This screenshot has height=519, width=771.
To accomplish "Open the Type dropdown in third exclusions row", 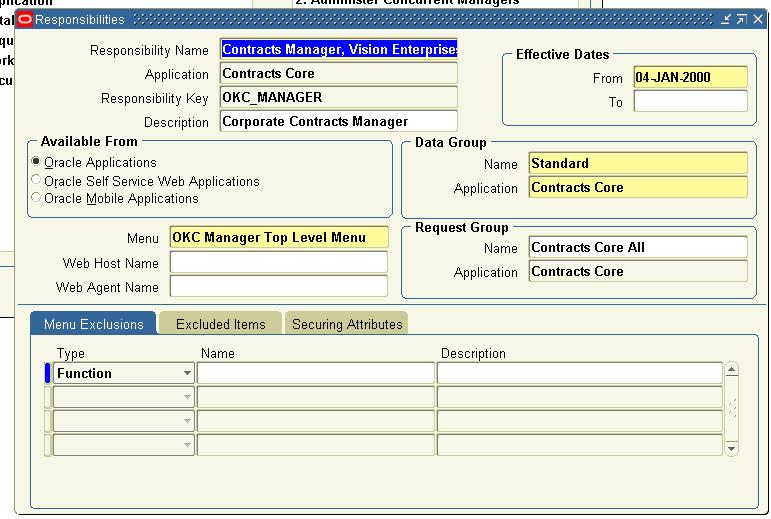I will (187, 421).
